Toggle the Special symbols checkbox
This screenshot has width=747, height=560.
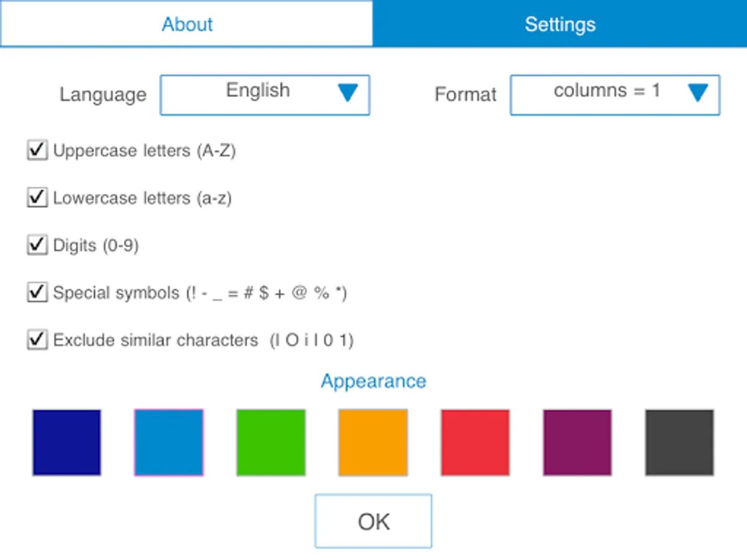pyautogui.click(x=37, y=292)
